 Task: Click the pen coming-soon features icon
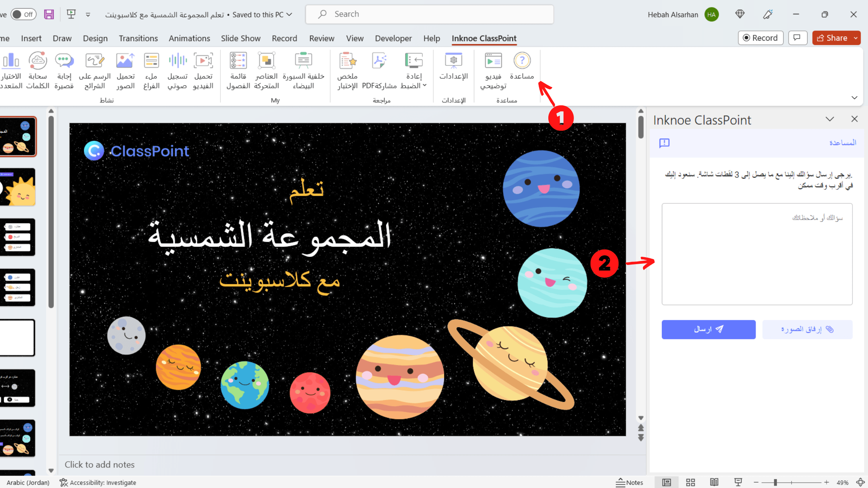768,14
